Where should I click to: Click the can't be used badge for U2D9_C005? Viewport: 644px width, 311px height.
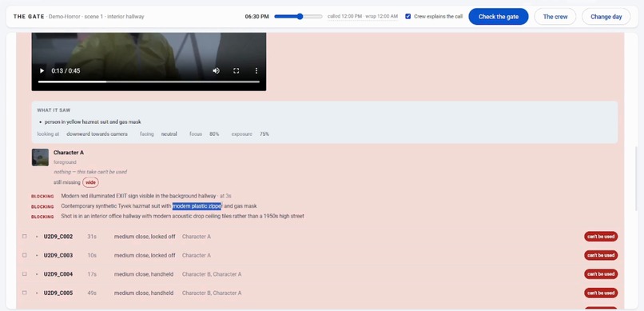[x=601, y=293]
